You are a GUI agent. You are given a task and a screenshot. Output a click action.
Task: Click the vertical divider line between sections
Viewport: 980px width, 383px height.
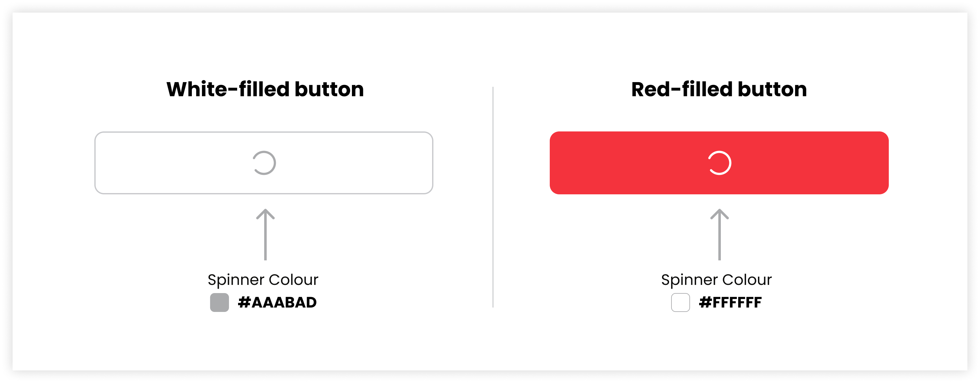(x=493, y=197)
